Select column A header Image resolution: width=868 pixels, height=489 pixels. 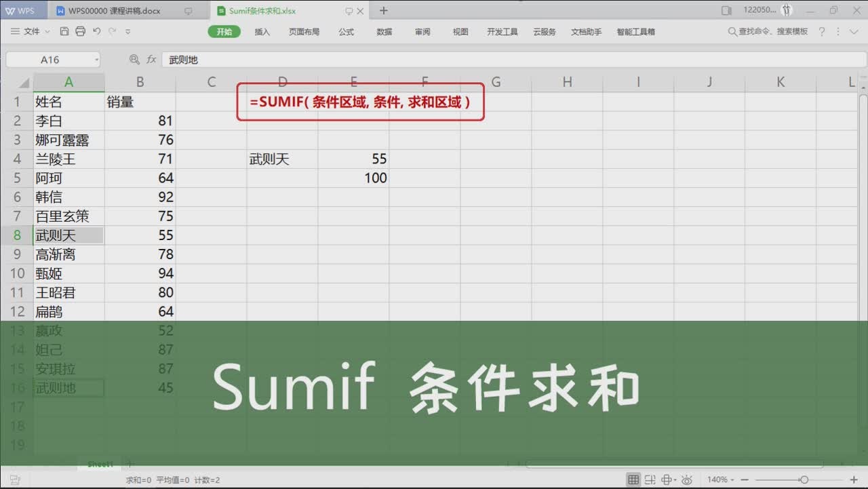tap(68, 82)
